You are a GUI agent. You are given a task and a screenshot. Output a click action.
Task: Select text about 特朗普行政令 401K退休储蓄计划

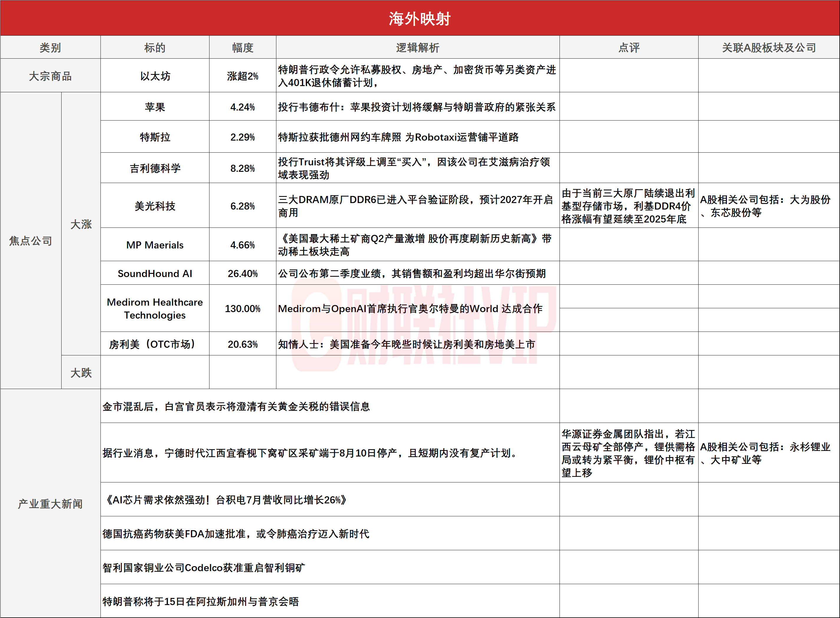coord(417,76)
